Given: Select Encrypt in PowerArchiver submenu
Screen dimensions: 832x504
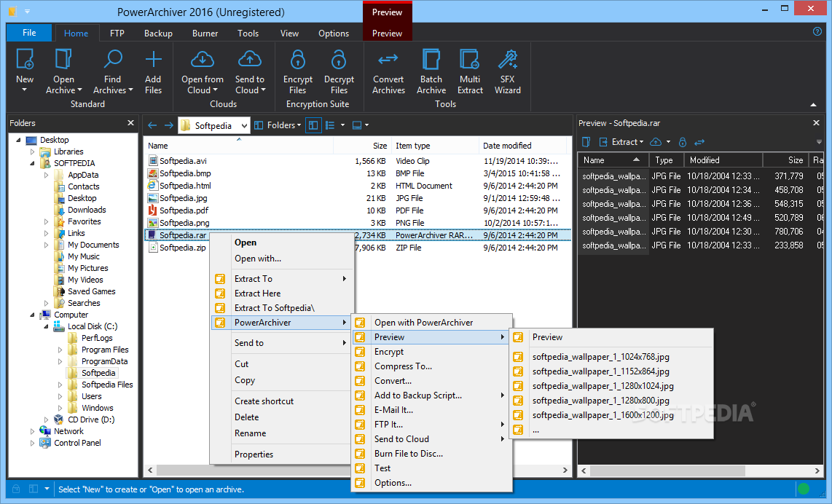Looking at the screenshot, I should coord(432,352).
